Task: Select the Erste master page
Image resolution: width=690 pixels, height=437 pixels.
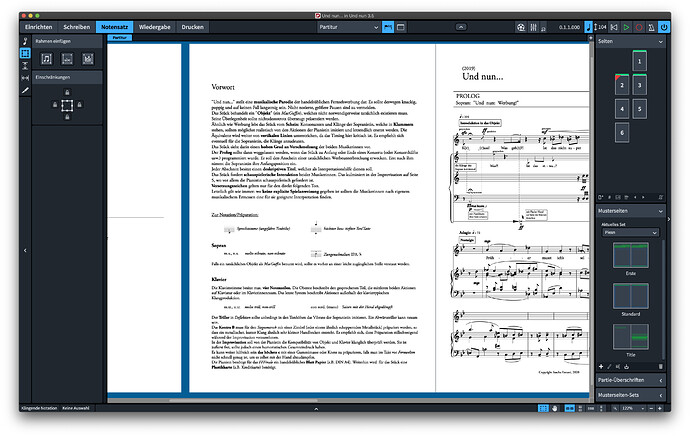Action: click(x=631, y=255)
